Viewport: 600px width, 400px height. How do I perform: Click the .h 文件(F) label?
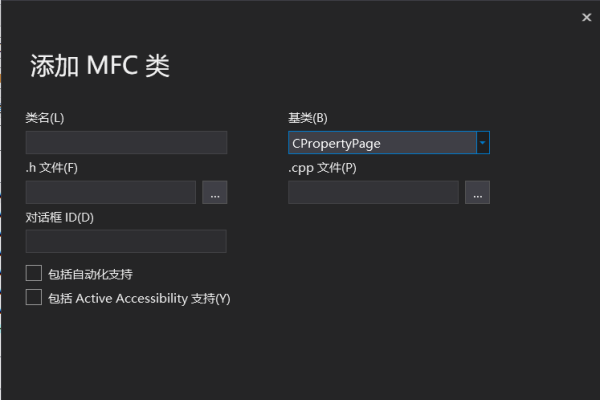(51, 168)
